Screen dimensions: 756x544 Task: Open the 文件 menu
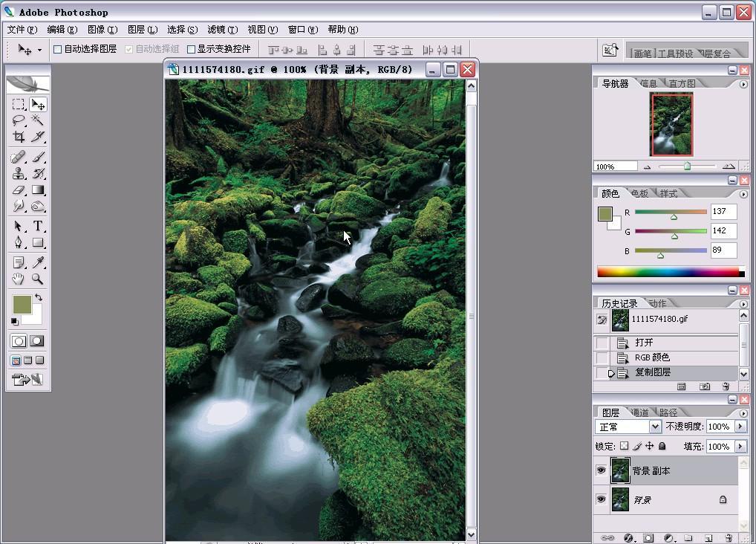22,30
